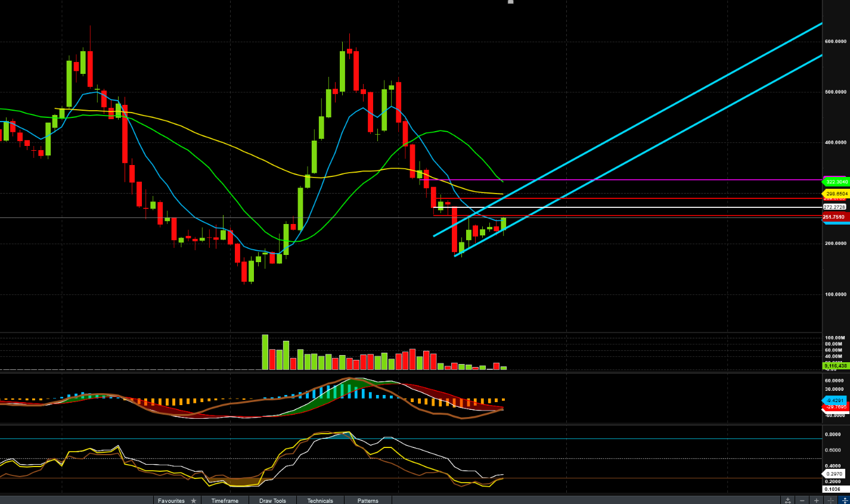This screenshot has width=850, height=504.
Task: Click the horizontal fit chart icon
Action: (x=788, y=500)
